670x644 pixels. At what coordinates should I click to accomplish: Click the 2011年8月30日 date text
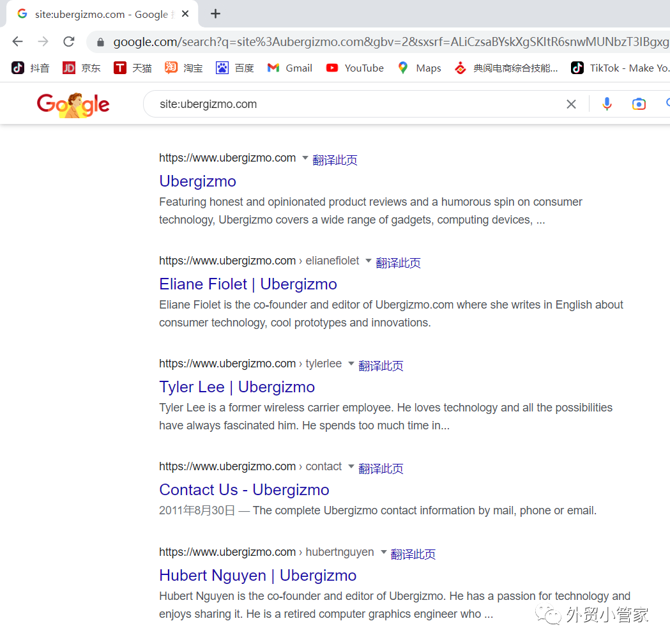coord(197,510)
